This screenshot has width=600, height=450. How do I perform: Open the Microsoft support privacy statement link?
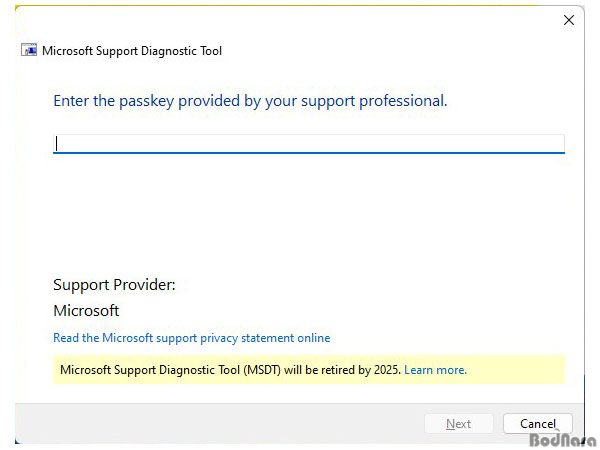click(x=191, y=338)
